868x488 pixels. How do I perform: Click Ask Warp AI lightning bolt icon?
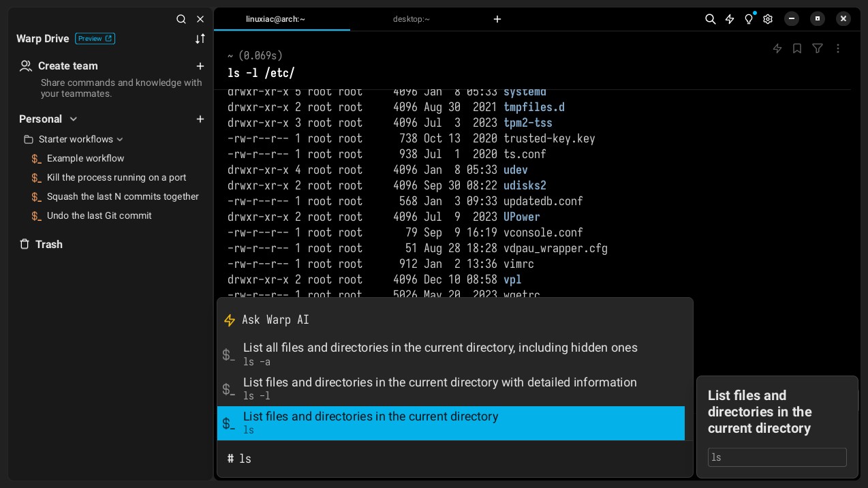[230, 320]
